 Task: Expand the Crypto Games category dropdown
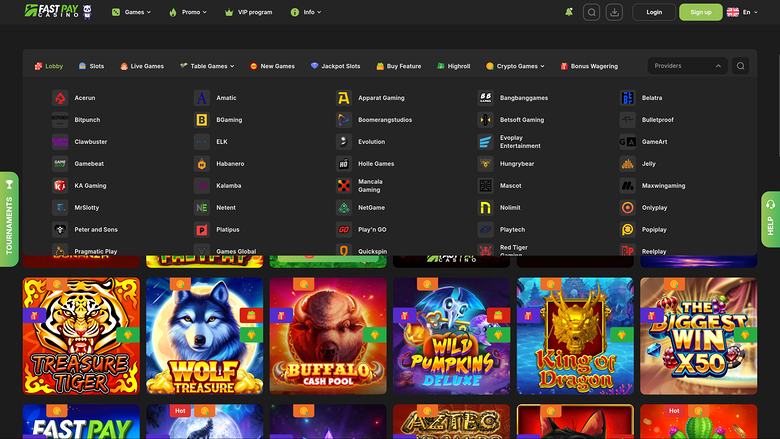coord(515,66)
